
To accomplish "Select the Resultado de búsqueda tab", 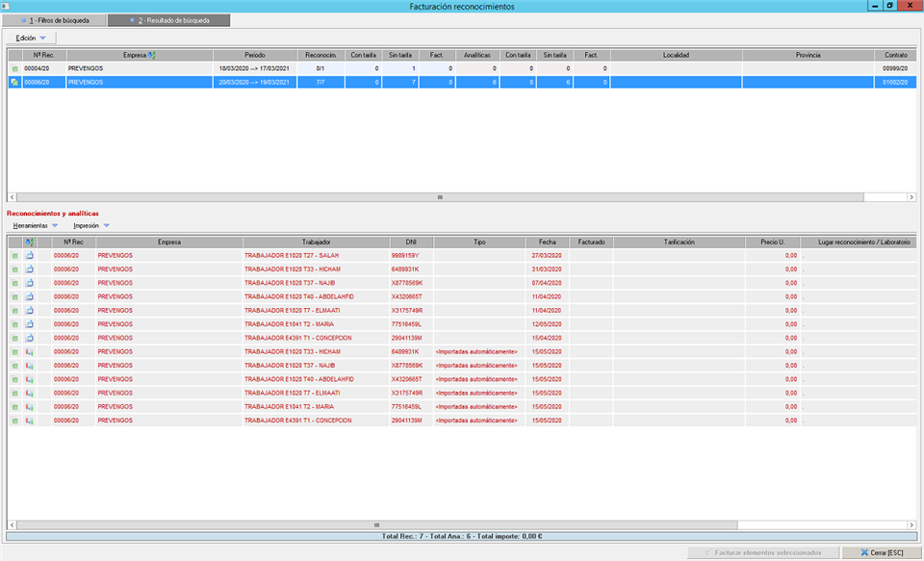I will 168,20.
